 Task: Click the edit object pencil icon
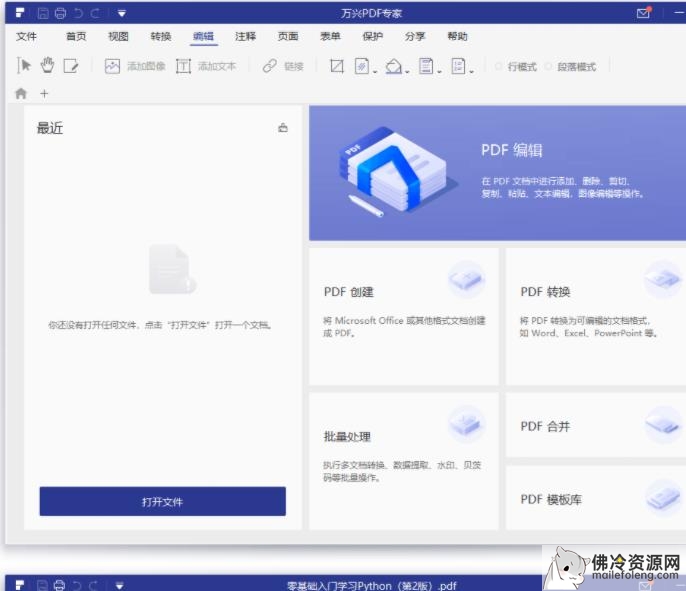pos(71,66)
